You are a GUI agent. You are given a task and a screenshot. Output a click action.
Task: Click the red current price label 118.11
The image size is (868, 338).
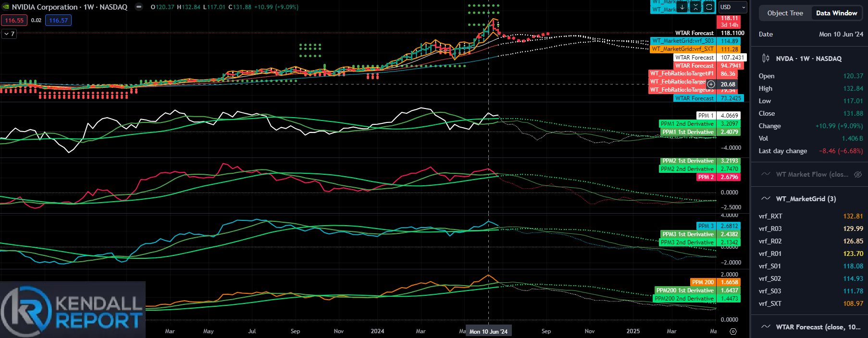[x=729, y=18]
